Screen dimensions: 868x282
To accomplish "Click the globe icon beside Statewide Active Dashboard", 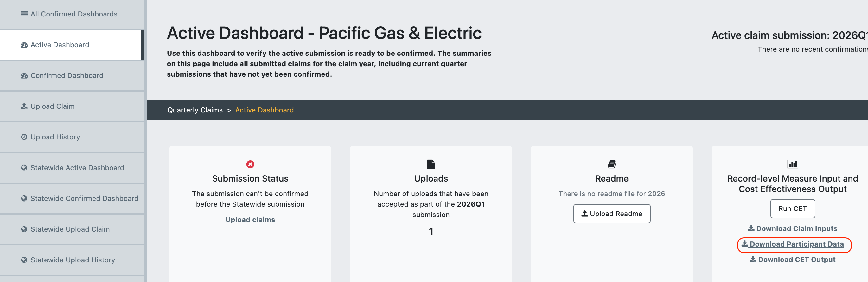I will [x=24, y=167].
